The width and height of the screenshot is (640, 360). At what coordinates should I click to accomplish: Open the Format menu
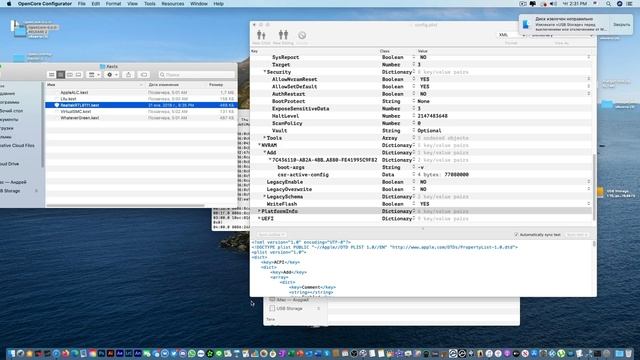pos(113,4)
